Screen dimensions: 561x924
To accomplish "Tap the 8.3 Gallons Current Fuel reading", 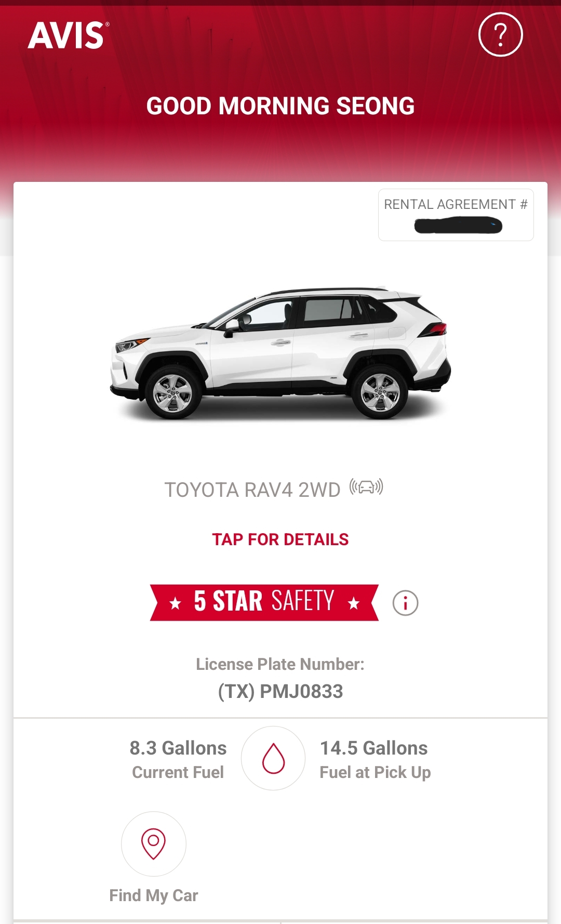I will [178, 759].
